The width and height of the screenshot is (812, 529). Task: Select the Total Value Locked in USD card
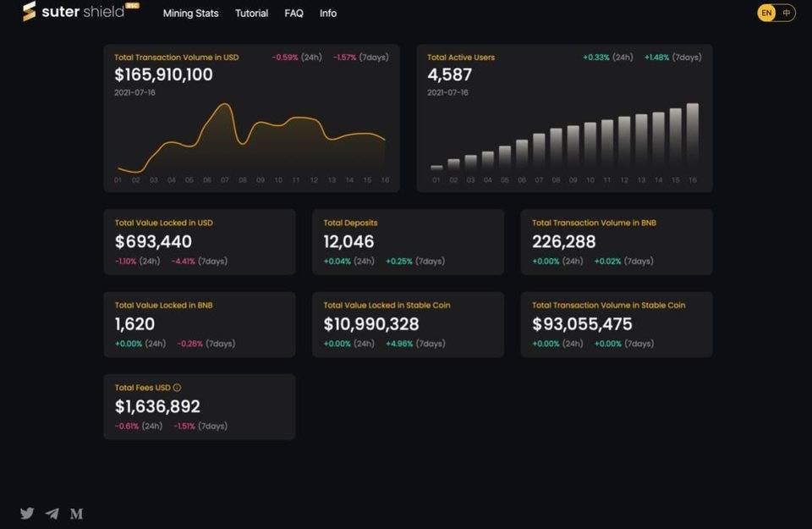200,242
